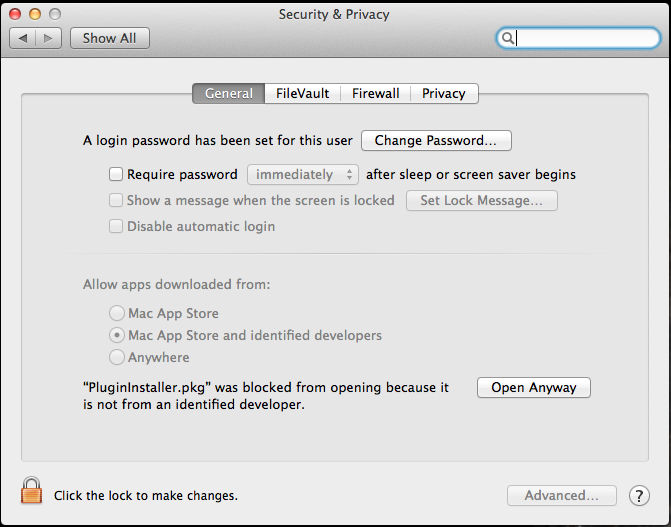Image resolution: width=671 pixels, height=527 pixels.
Task: Open the immediately delay dropdown
Action: (303, 175)
